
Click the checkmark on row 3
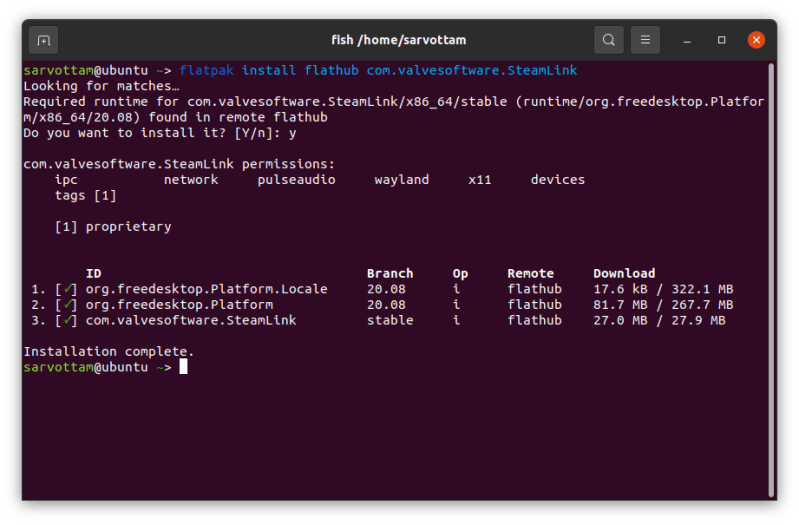(x=67, y=321)
